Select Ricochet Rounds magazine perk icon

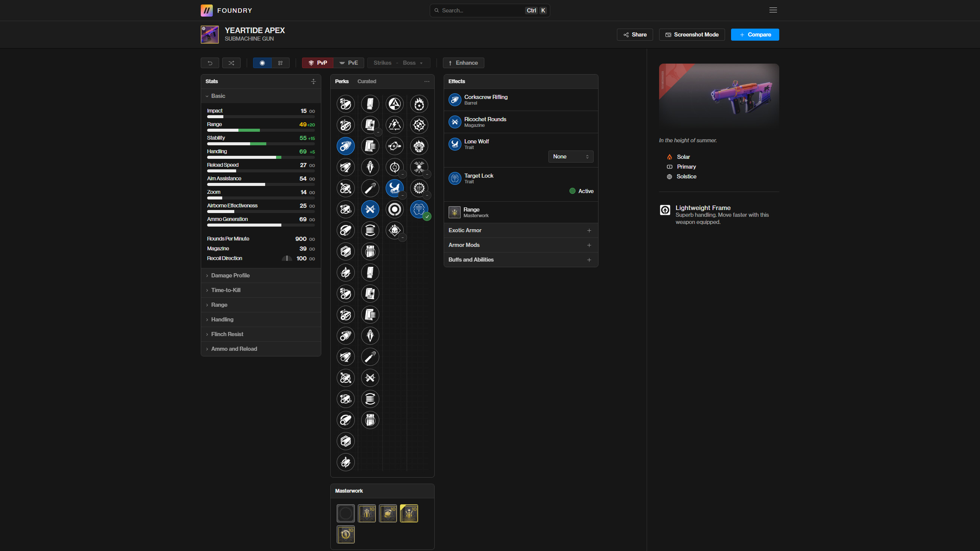click(370, 209)
